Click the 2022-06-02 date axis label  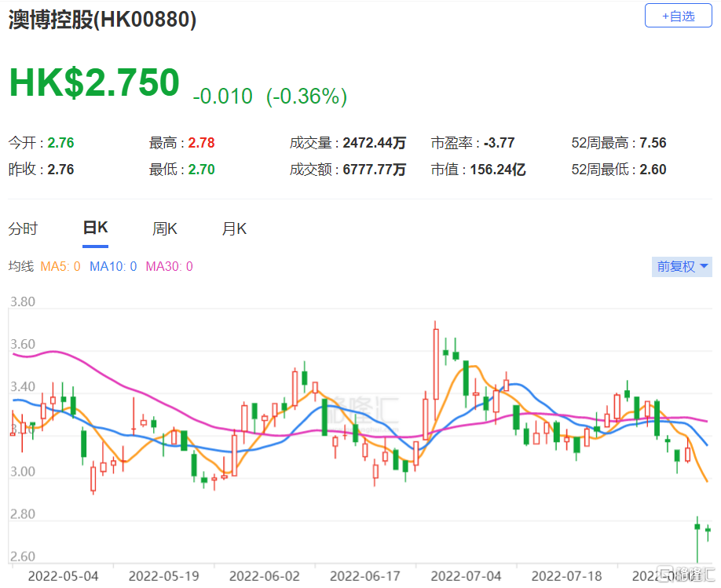click(x=265, y=576)
